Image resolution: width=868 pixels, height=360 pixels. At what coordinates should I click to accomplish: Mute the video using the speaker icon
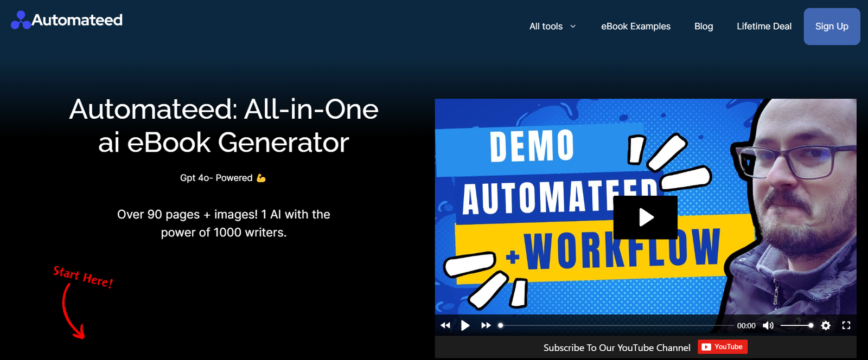point(768,325)
